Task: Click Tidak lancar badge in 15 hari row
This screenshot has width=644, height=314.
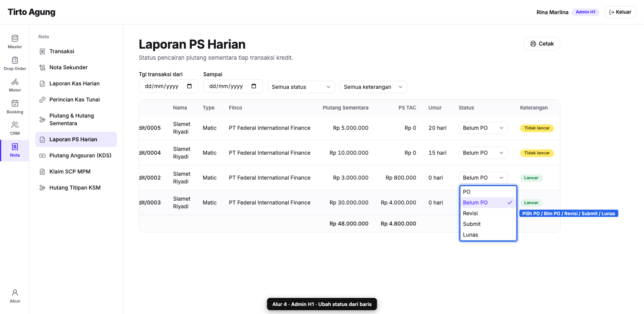Action: 537,153
